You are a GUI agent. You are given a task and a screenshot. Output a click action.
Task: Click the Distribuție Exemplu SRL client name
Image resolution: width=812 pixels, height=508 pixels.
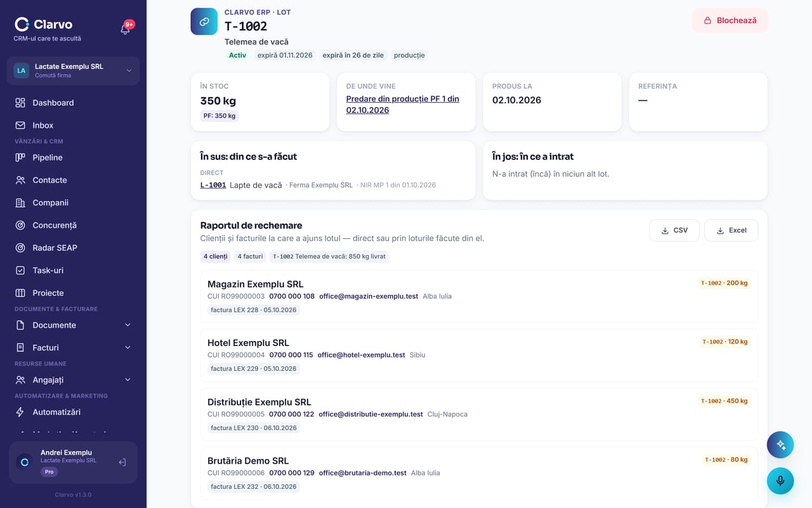(x=259, y=402)
